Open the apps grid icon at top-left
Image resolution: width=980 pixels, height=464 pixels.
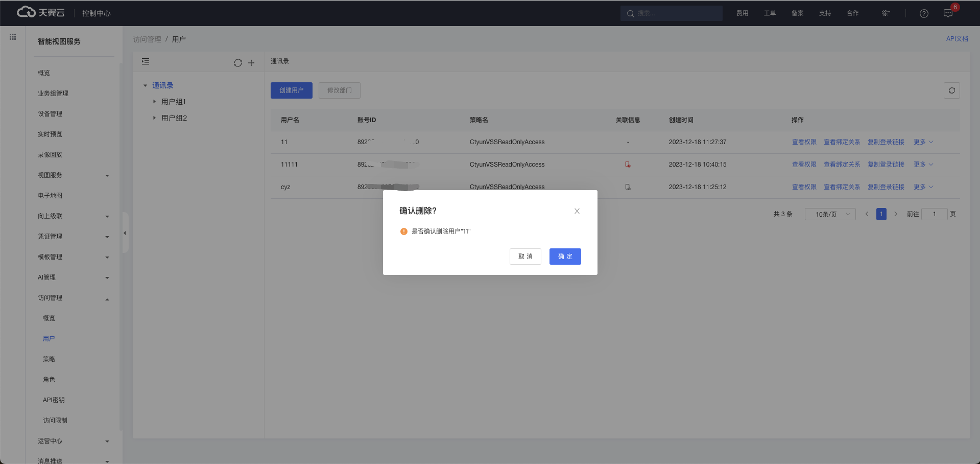click(x=13, y=37)
